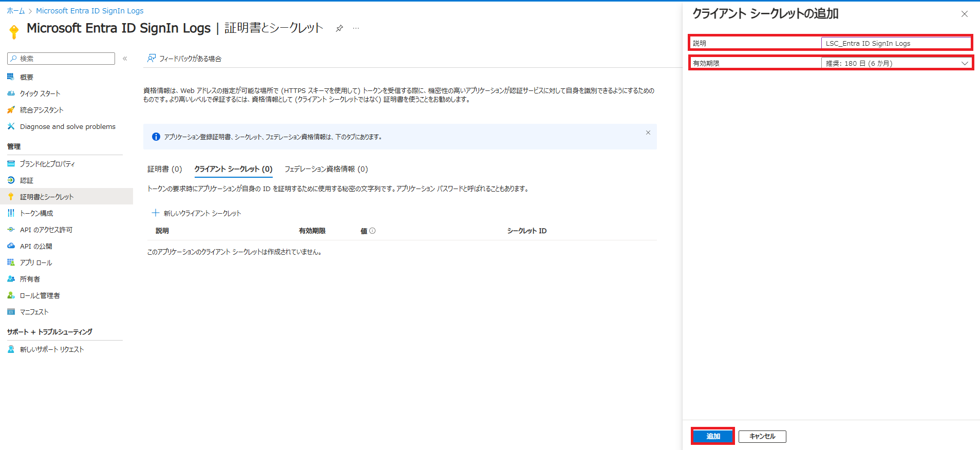
Task: Click the key icon beside 証明書とシークレット
Action: point(11,197)
